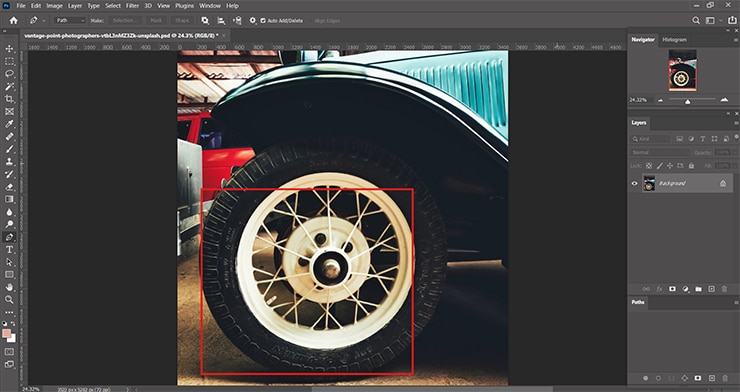
Task: Open the pen options gear
Action: pyautogui.click(x=253, y=20)
